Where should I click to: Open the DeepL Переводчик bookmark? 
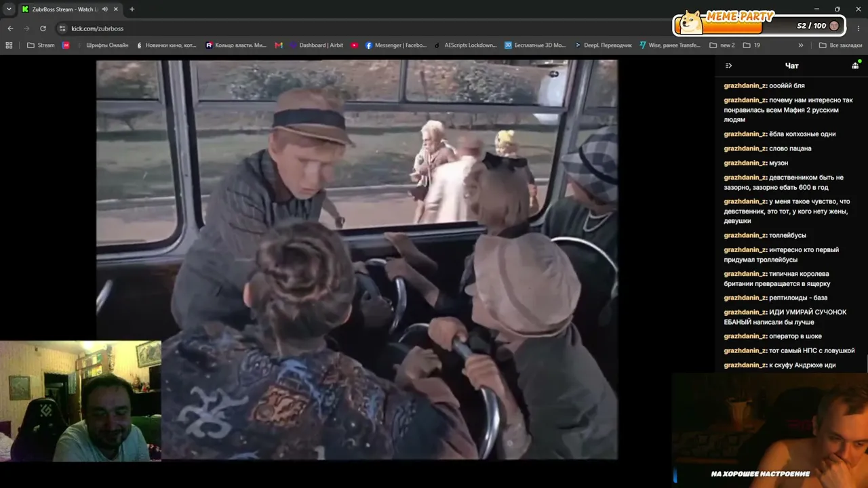click(602, 45)
